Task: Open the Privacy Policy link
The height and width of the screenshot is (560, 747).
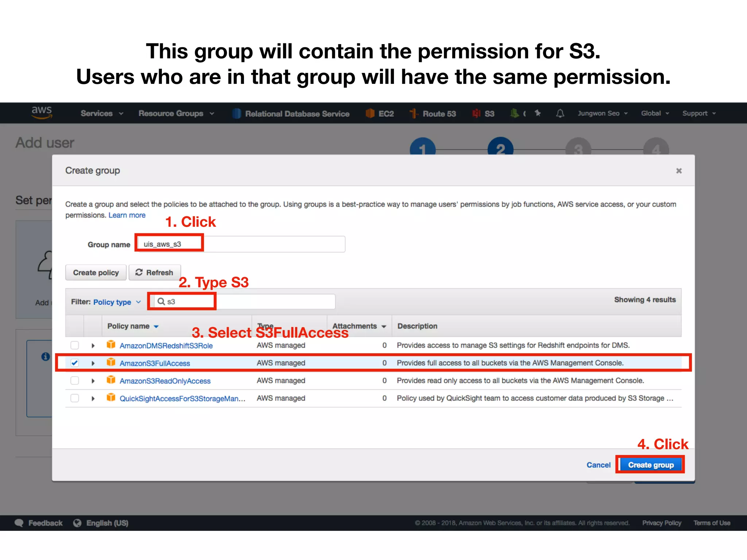Action: pyautogui.click(x=662, y=523)
